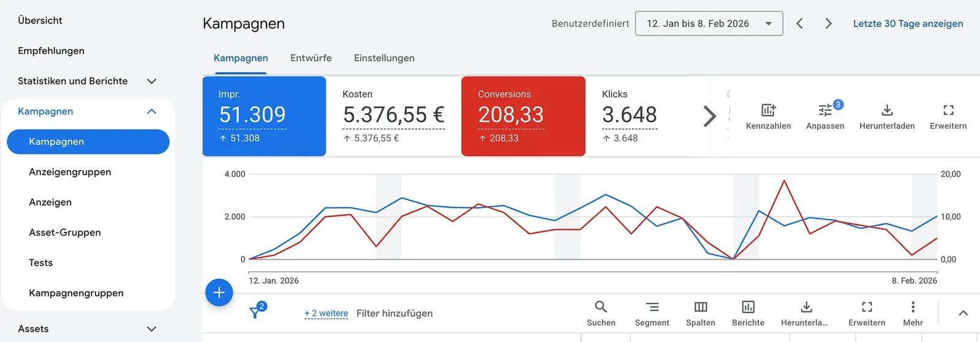980x342 pixels.
Task: Open Kampagnengruppen in sidebar
Action: pyautogui.click(x=76, y=293)
